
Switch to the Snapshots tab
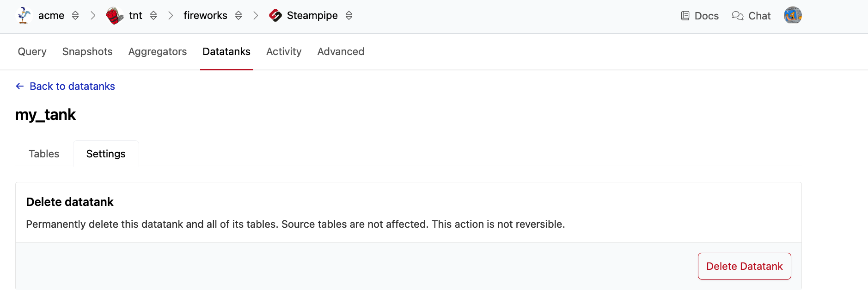tap(87, 51)
